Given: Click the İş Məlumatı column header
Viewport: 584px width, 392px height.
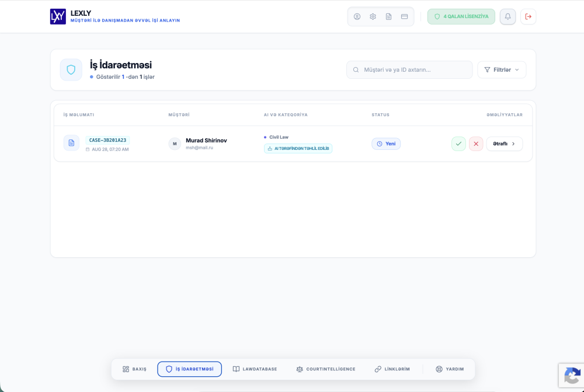Looking at the screenshot, I should pyautogui.click(x=79, y=114).
